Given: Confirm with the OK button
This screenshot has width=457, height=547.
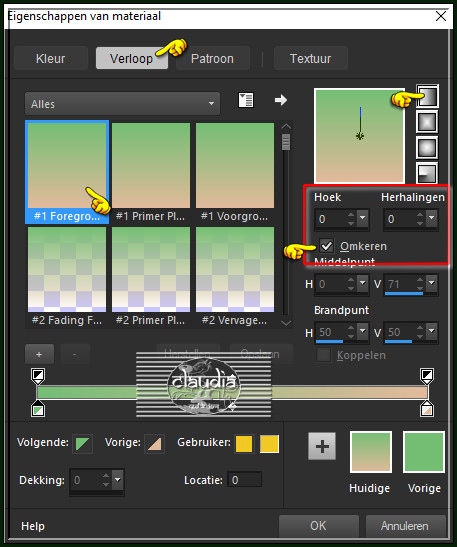Looking at the screenshot, I should point(319,526).
